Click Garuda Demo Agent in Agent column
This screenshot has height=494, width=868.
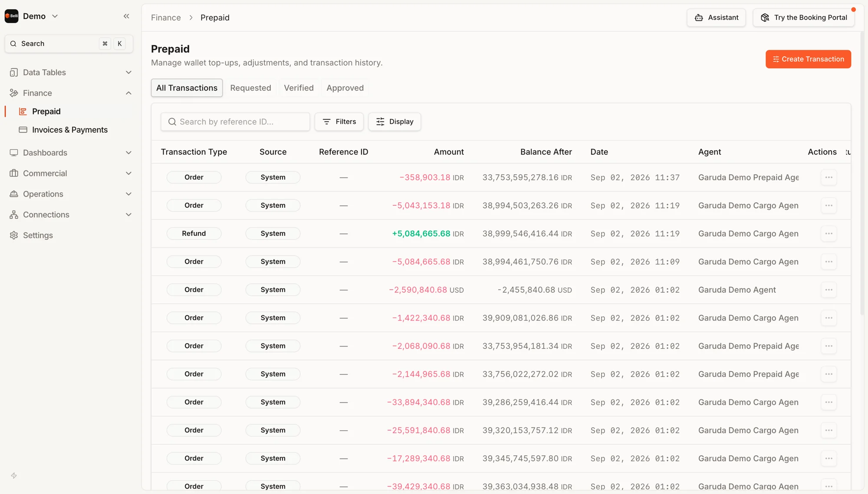tap(736, 290)
